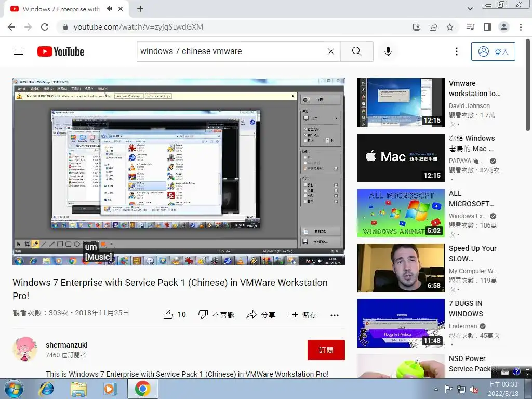Open ALL MICROSOFT animations thumbnail

click(401, 213)
